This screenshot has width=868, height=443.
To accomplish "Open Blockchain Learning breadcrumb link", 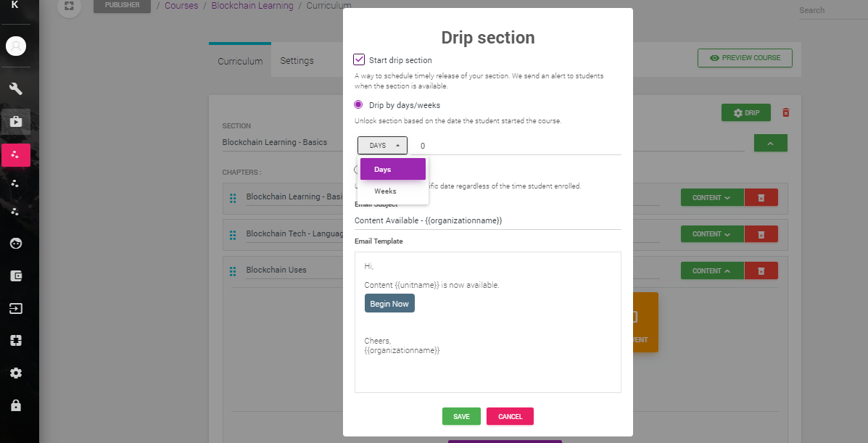I will click(252, 6).
